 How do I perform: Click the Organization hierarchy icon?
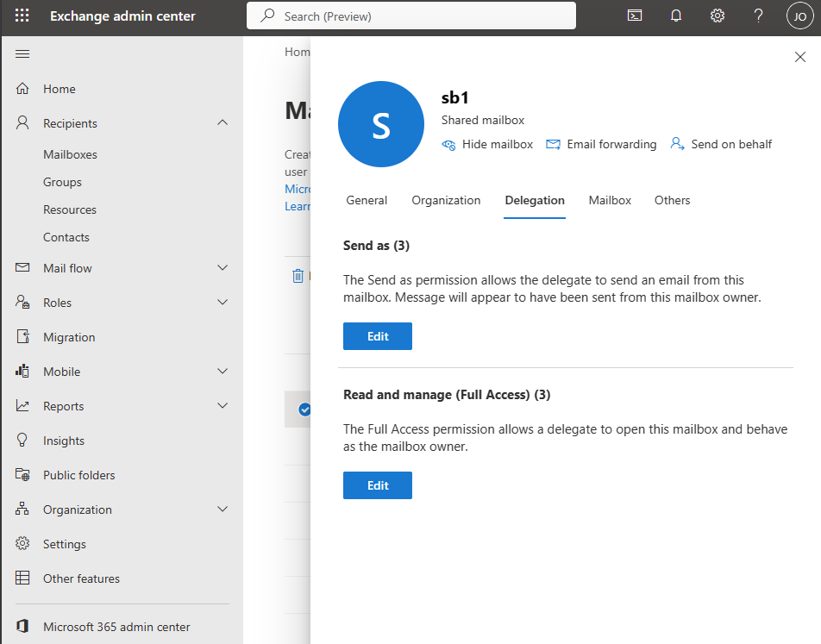22,509
